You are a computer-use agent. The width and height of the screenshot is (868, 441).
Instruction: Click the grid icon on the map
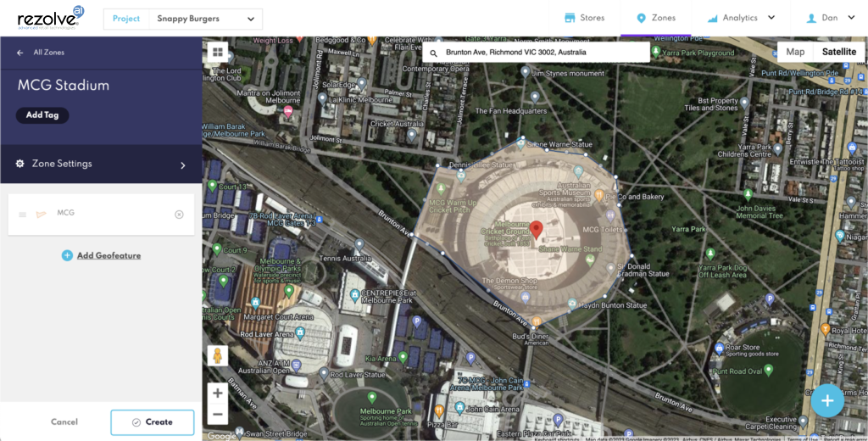(x=218, y=52)
